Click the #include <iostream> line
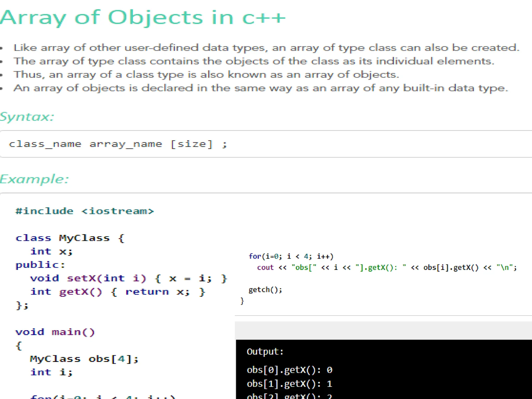The image size is (532, 399). pyautogui.click(x=85, y=211)
